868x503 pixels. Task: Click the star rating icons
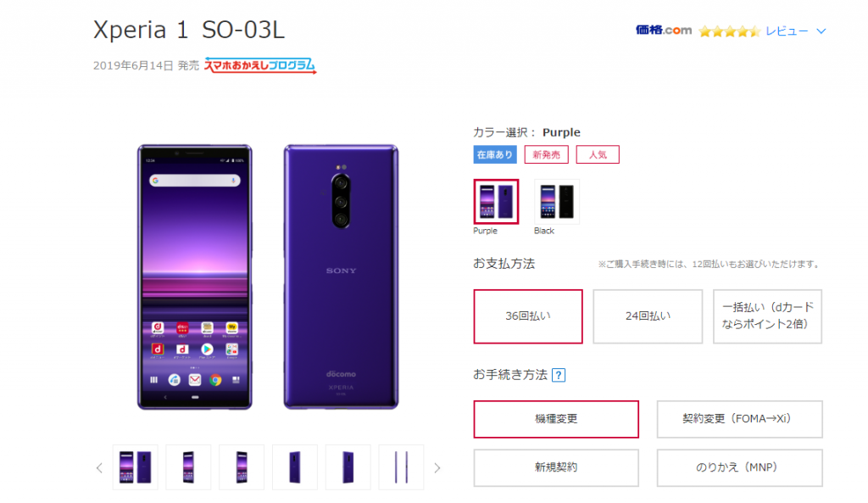point(729,31)
